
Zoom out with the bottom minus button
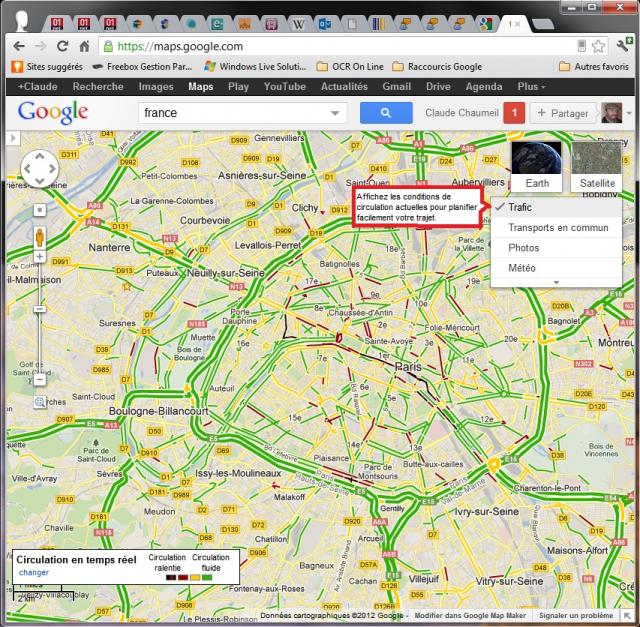40,380
